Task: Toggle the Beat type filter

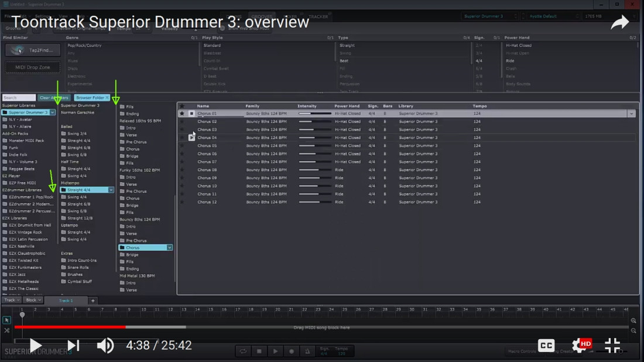Action: (x=344, y=61)
